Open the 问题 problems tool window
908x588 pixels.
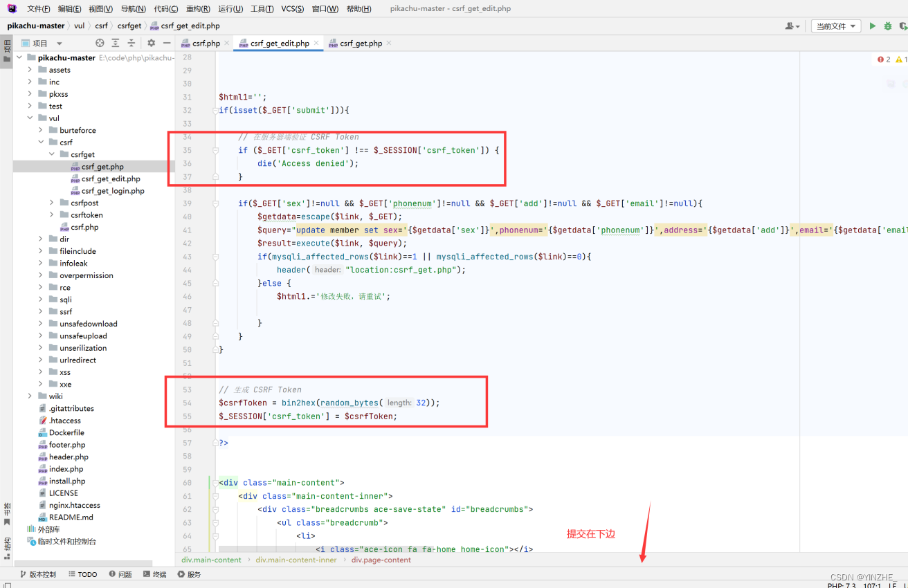[x=120, y=574]
